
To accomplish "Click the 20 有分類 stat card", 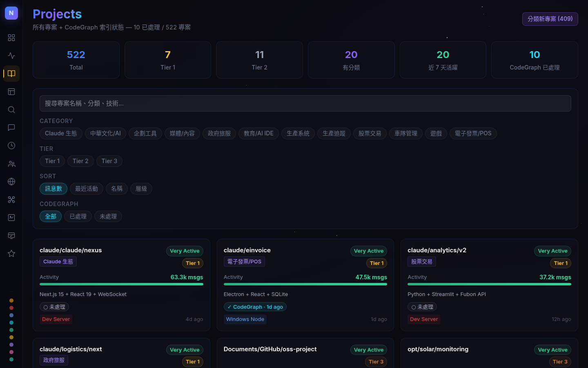I will [351, 60].
